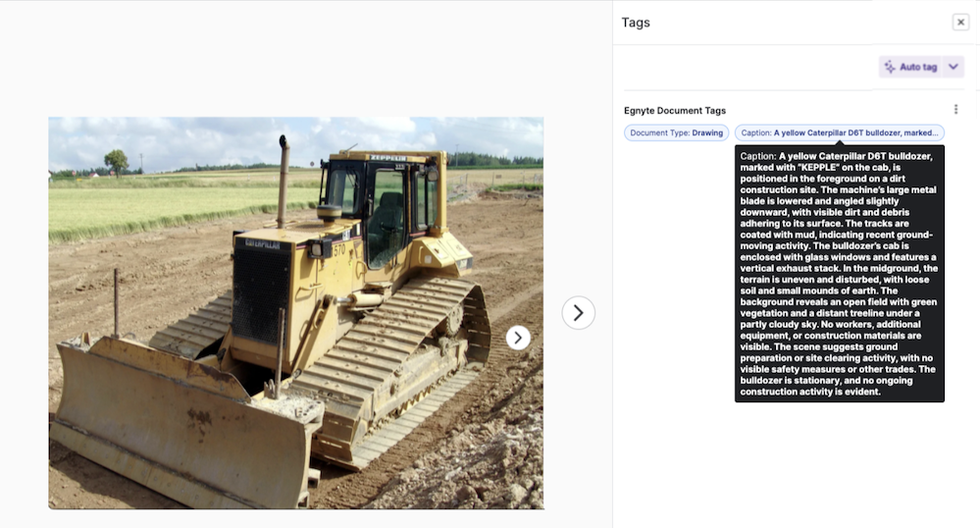Click the word Drawing in the tag
This screenshot has width=980, height=528.
click(707, 132)
